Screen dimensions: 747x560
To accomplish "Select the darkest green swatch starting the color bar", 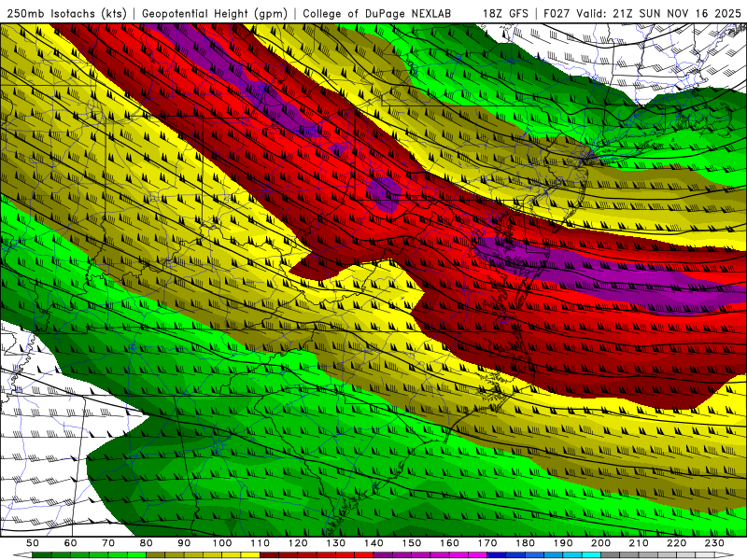I will click(x=41, y=555).
